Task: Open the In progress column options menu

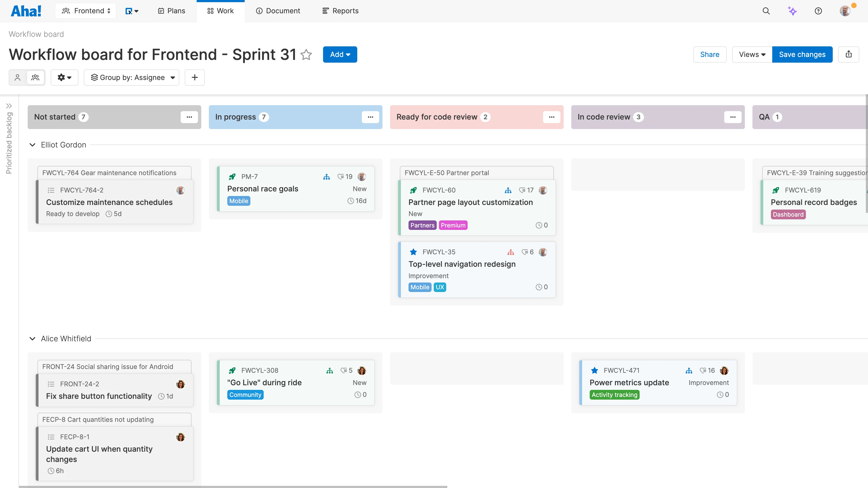Action: (370, 117)
